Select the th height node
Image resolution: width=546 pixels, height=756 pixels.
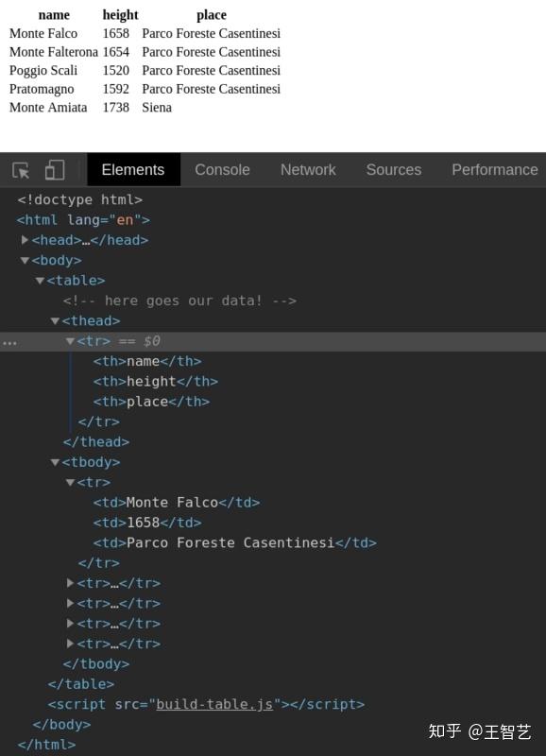coord(156,382)
